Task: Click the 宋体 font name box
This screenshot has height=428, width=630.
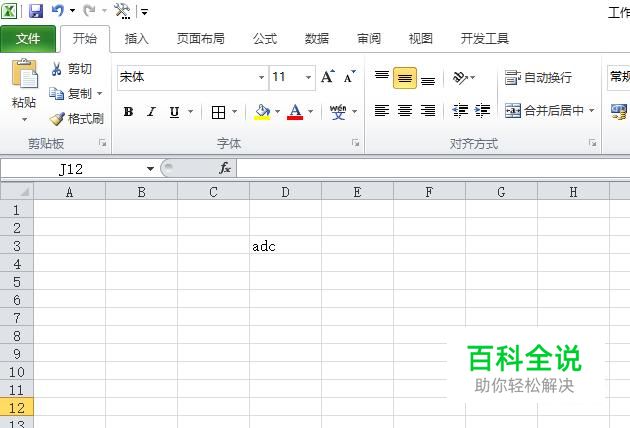Action: point(187,77)
